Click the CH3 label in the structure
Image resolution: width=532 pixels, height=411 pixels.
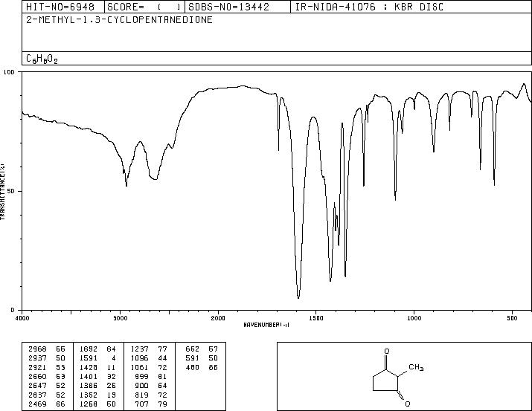tap(416, 367)
